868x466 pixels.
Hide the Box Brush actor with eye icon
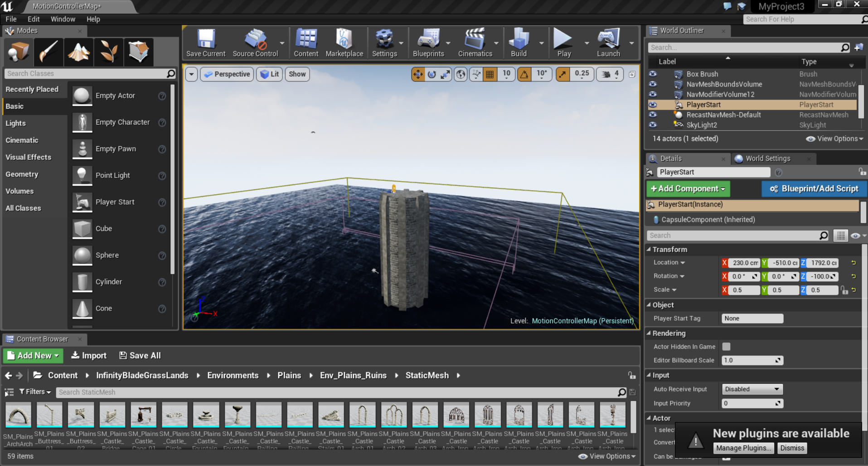653,74
